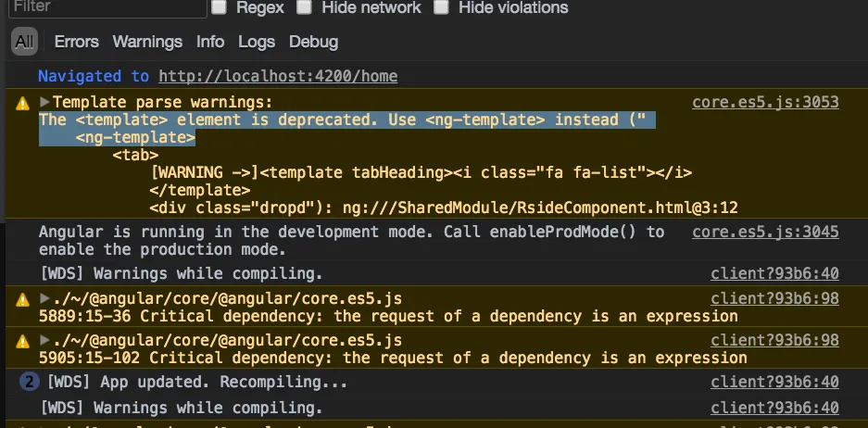Open source link core.es5.js:3045
The width and height of the screenshot is (868, 428).
tap(765, 232)
